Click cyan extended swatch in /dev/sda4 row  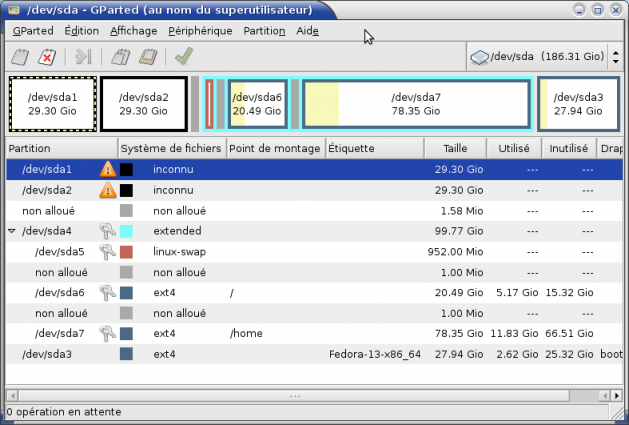pos(126,231)
